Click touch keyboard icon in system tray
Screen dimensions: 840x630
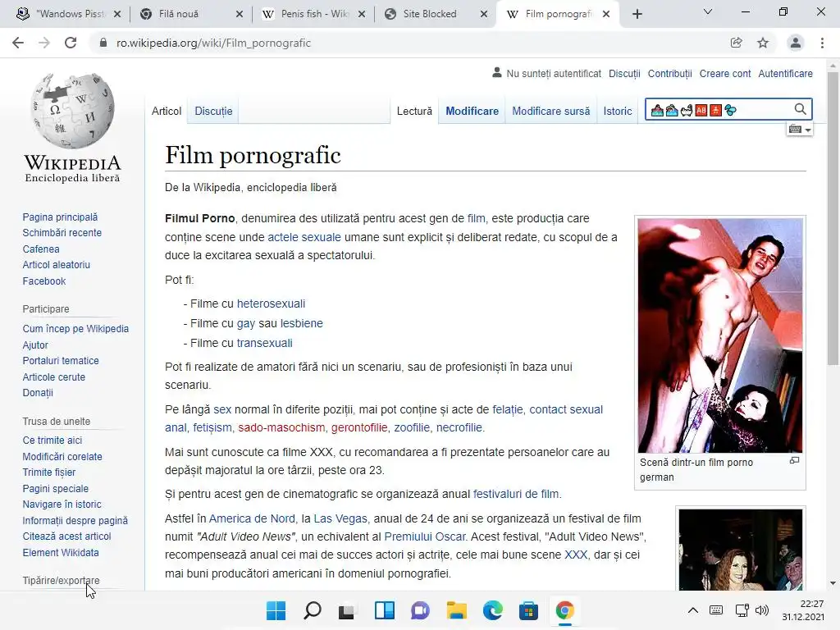coord(716,610)
